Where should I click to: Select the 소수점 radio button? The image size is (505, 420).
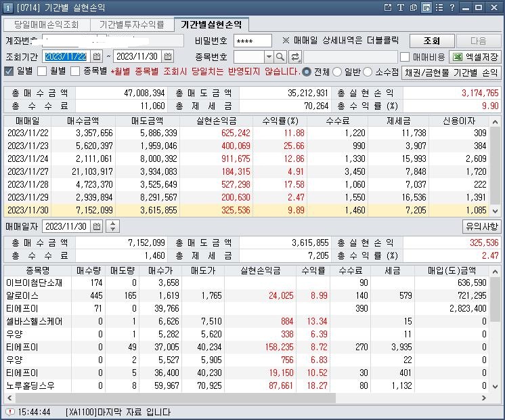tap(368, 72)
